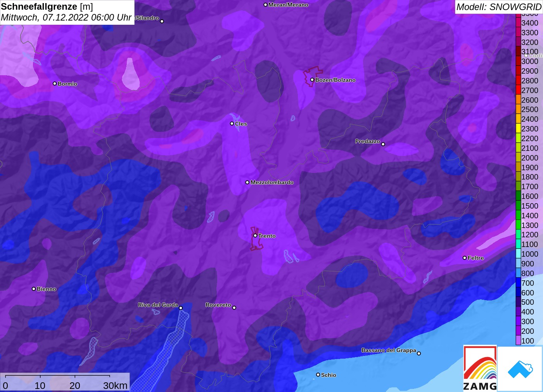Click the 100 m legend color swatch
Image resolution: width=543 pixels, height=392 pixels.
(x=518, y=340)
